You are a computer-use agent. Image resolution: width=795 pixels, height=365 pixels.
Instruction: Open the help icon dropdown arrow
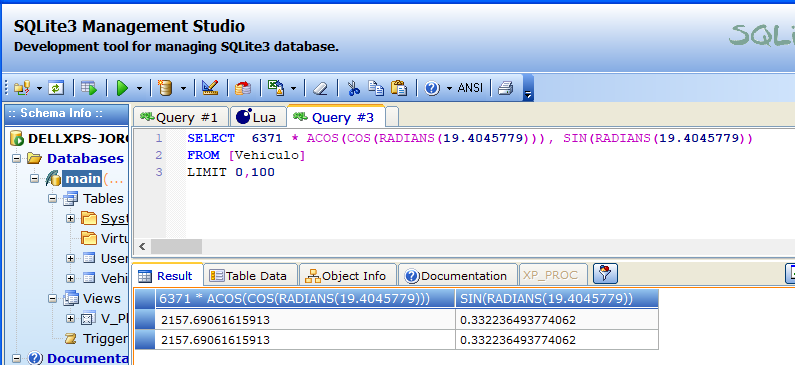coord(449,89)
